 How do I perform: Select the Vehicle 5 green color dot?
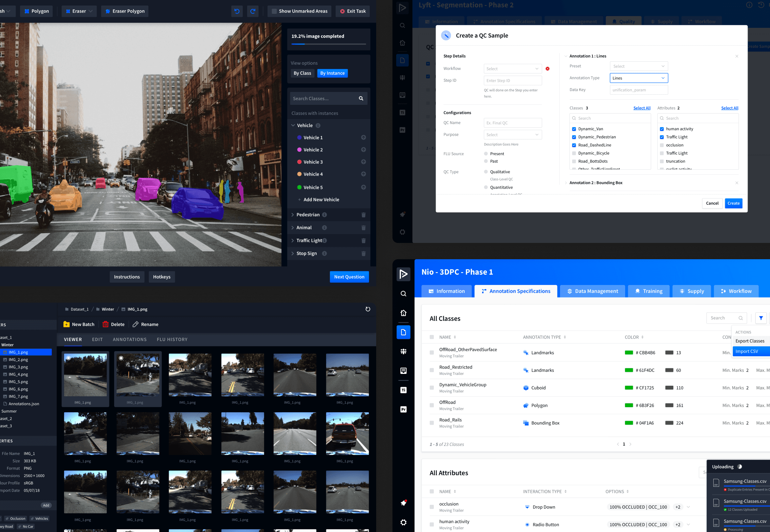pos(299,187)
